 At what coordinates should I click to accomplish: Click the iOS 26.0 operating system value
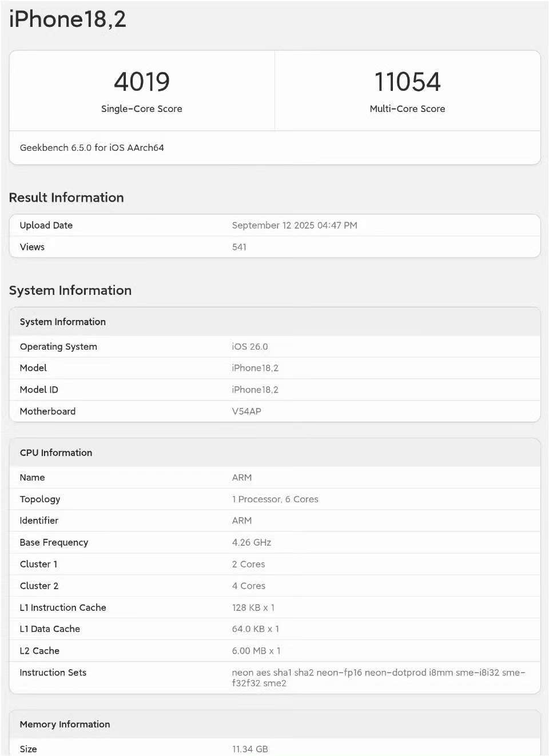tap(250, 346)
